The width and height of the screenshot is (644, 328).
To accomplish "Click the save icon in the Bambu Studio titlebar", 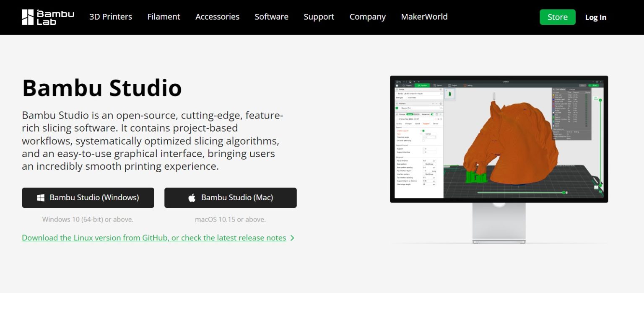I will pos(410,82).
